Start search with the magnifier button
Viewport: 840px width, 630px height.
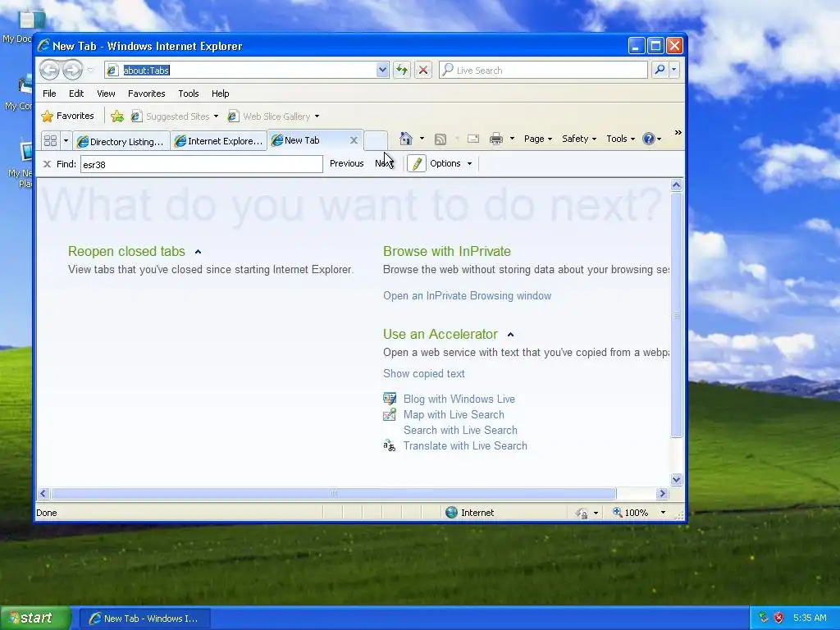(660, 70)
